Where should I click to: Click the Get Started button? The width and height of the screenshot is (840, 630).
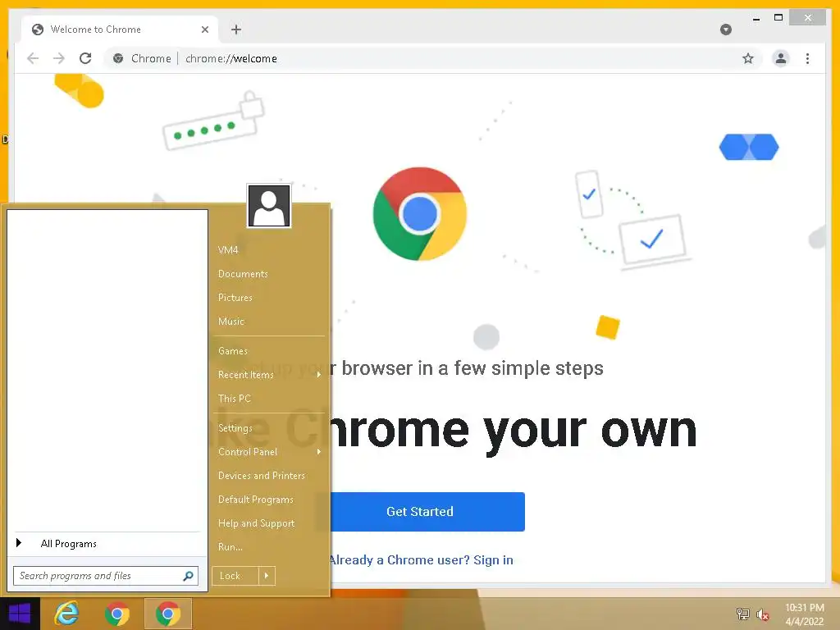coord(419,512)
